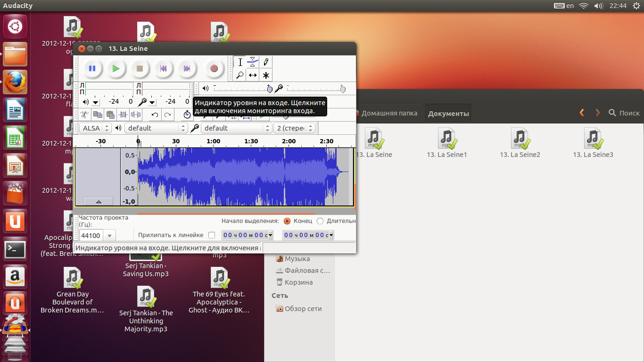Click the output level meter

[109, 88]
